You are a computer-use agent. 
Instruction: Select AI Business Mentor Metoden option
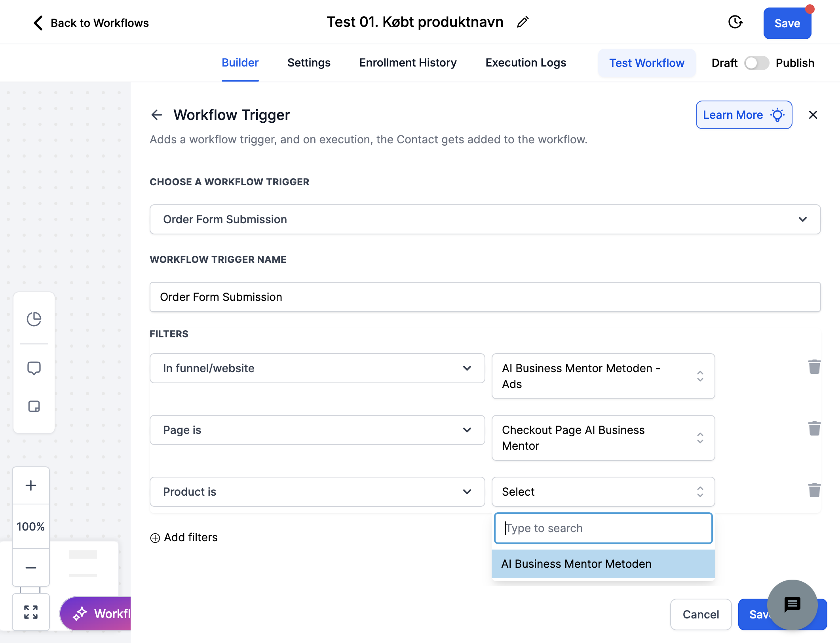[x=603, y=564]
